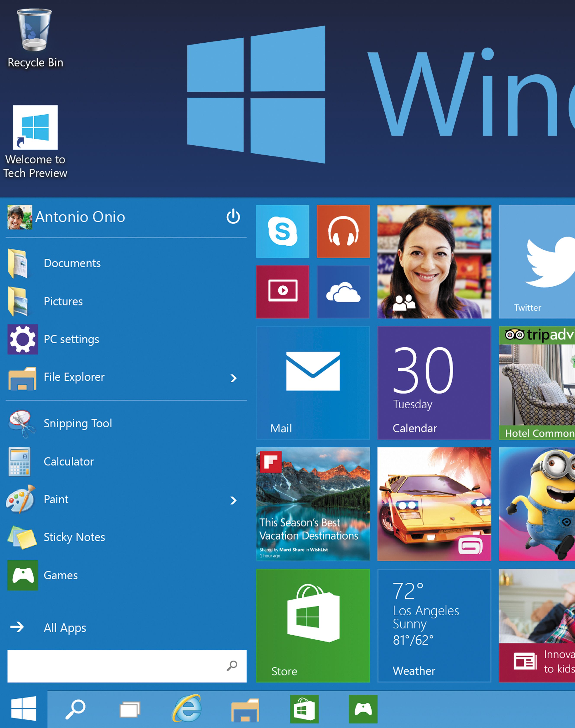Open the Skype tile
The width and height of the screenshot is (575, 728).
click(282, 231)
